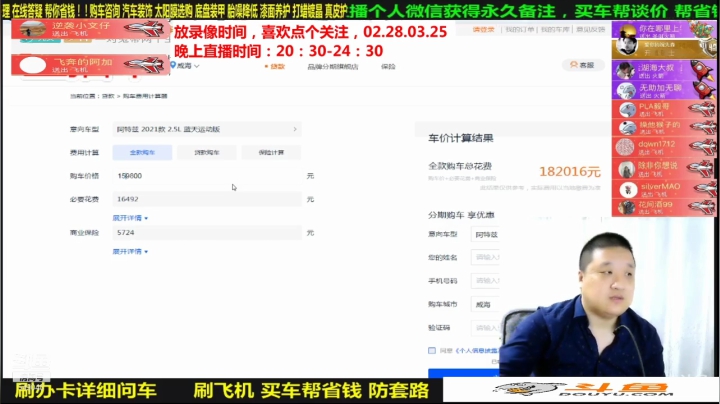Screen dimensions: 720x404
Task: Click the Douyu logo at bottom right
Action: click(x=581, y=389)
